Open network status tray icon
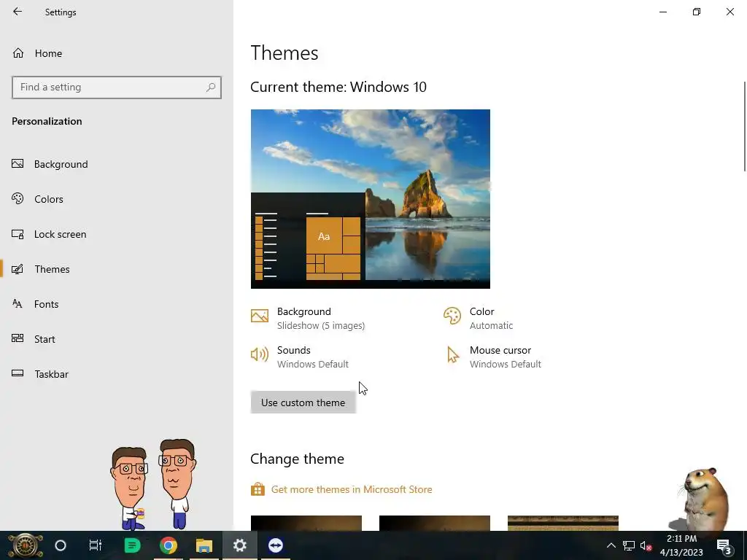Viewport: 747px width, 560px height. coord(629,545)
